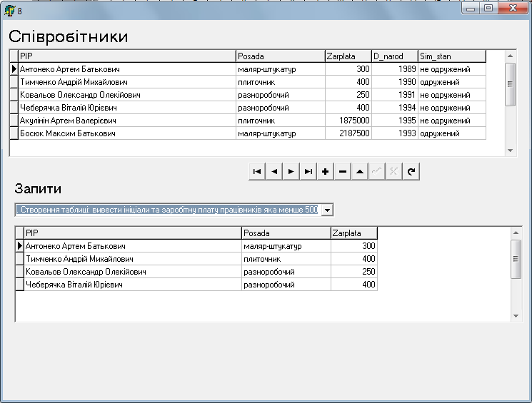Click bottom table scrollbar up arrow

[x=517, y=233]
